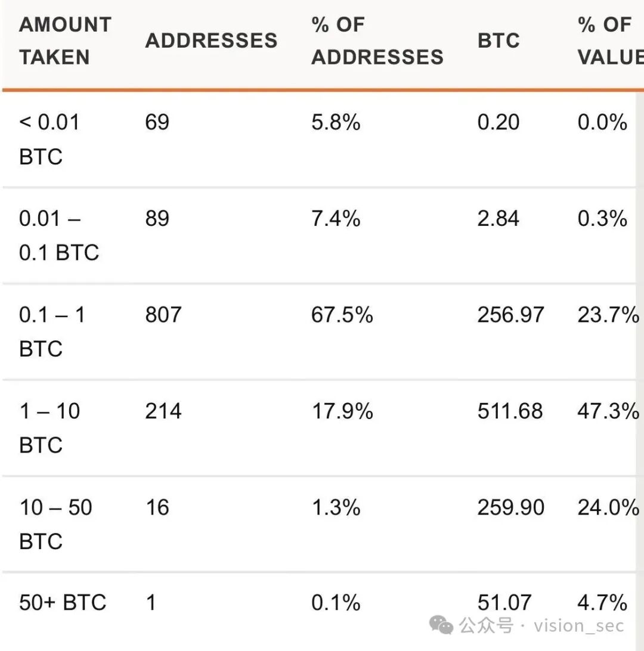Select the 2.84 BTC cell

499,218
